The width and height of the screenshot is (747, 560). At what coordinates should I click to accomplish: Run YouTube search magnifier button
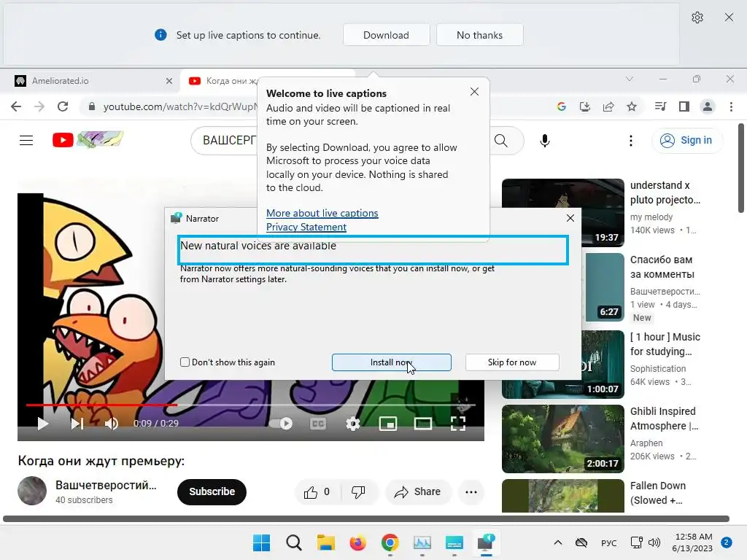[501, 141]
